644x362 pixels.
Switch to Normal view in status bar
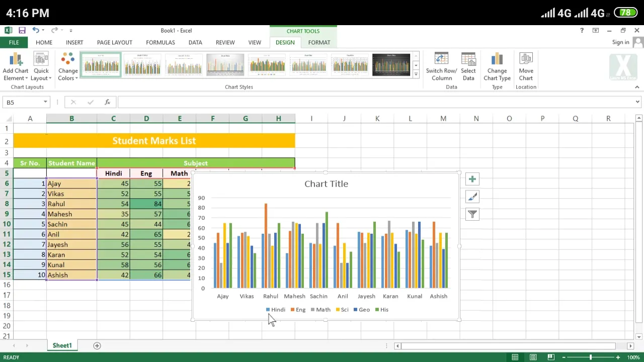[515, 357]
